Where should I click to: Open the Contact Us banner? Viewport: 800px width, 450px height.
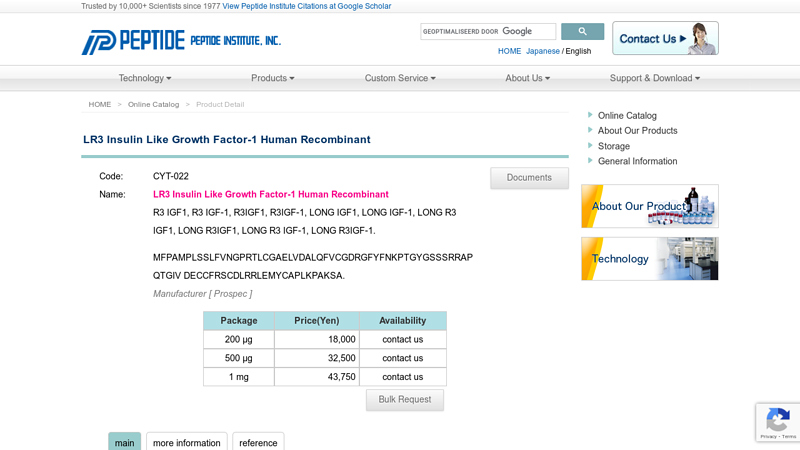click(x=665, y=39)
